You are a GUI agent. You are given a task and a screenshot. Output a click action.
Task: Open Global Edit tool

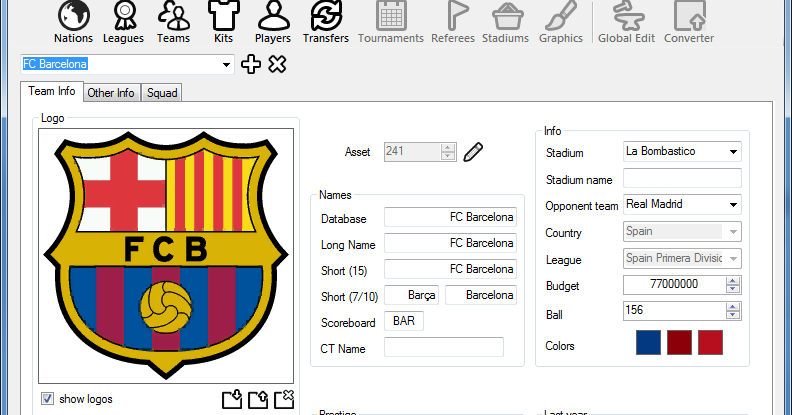(x=626, y=22)
